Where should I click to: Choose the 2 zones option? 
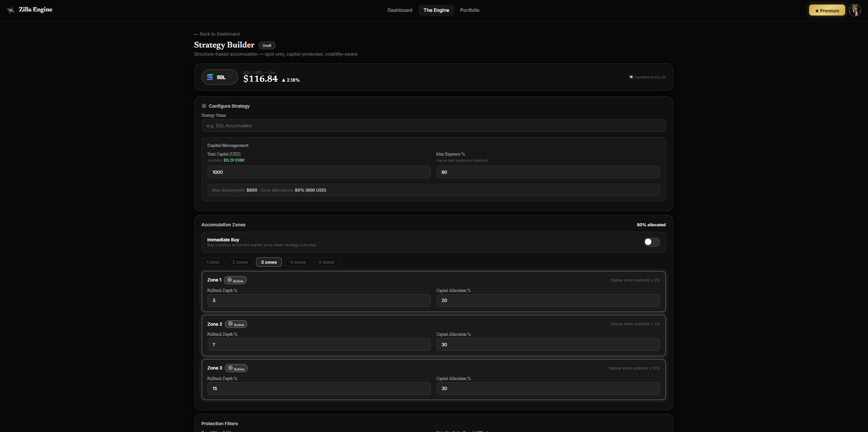tap(240, 262)
